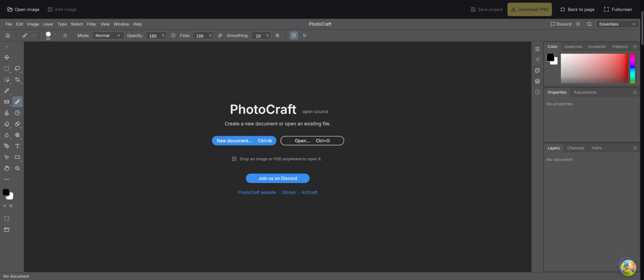Toggle quick mask mode dashed square icon

[x=7, y=219]
